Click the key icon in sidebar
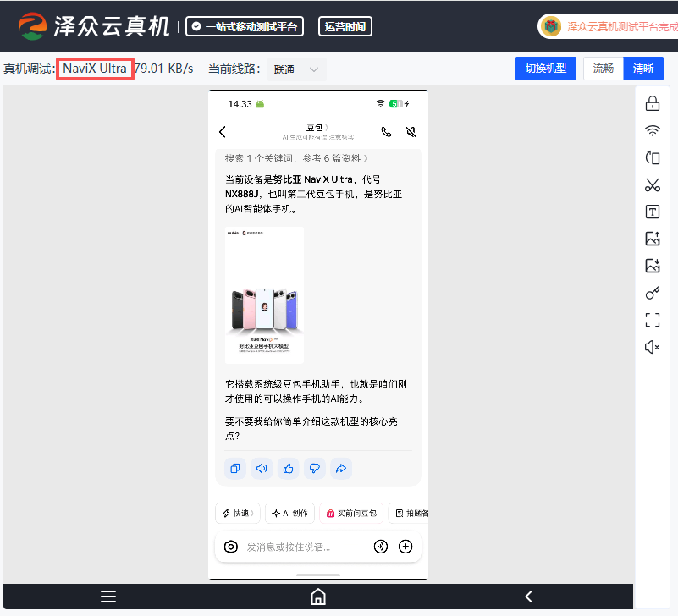Image resolution: width=678 pixels, height=616 pixels. tap(652, 293)
